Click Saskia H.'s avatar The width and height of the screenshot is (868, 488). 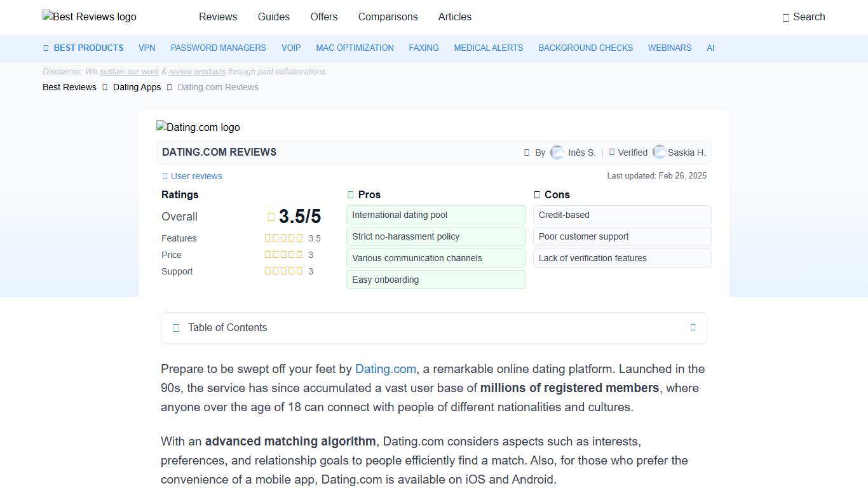pyautogui.click(x=660, y=152)
